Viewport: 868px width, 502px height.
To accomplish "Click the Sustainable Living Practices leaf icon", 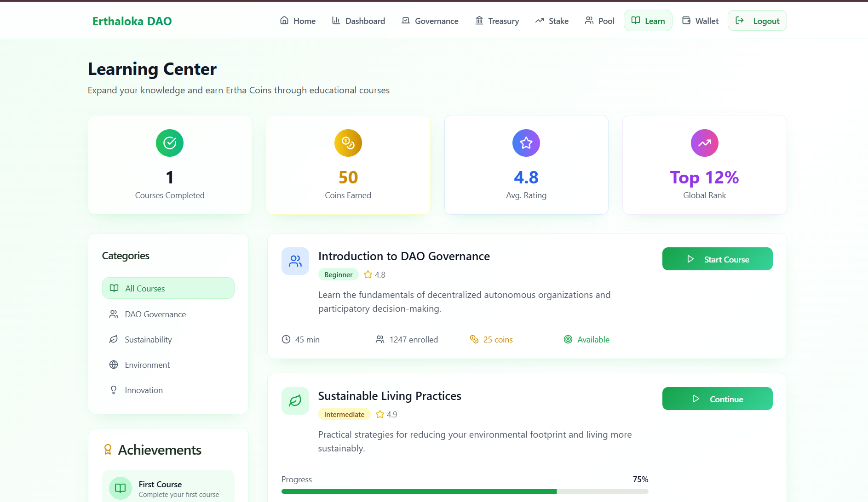I will (295, 401).
